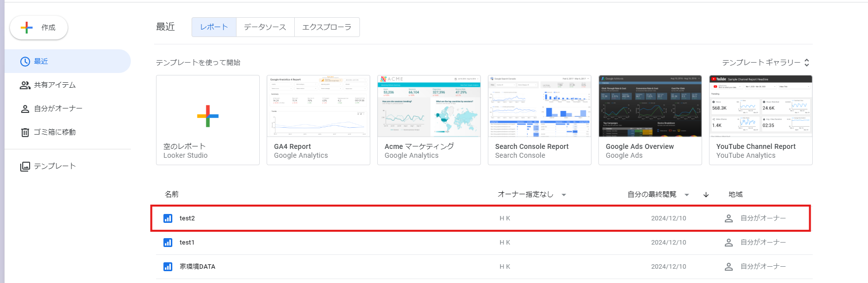This screenshot has width=868, height=283.
Task: Click the 2024/12/10 date in test2 row
Action: pos(669,218)
